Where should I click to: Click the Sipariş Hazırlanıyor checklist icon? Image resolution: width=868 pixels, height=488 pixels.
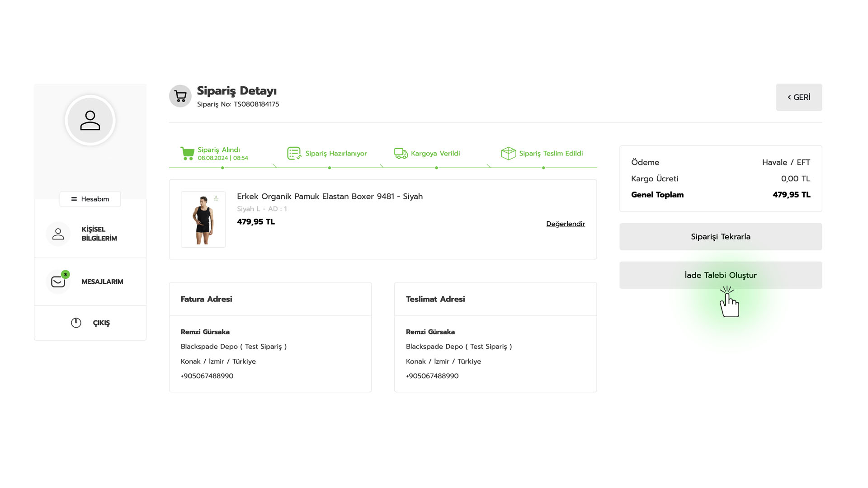[x=294, y=154]
